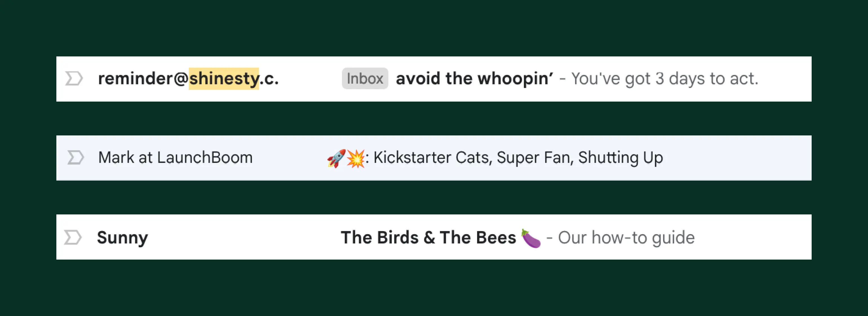868x316 pixels.
Task: Toggle importance marker on Sunny's email
Action: pos(73,237)
